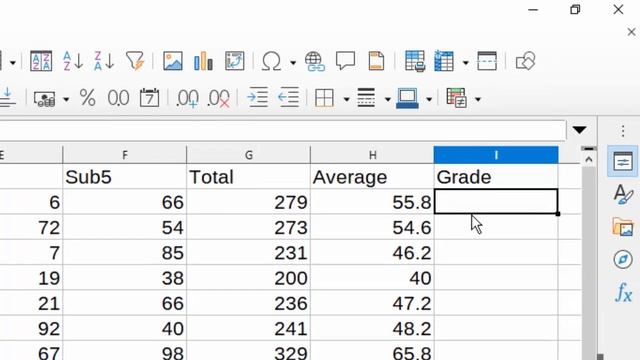Viewport: 640px width, 360px height.
Task: Freeze rows and columns icon
Action: (x=444, y=61)
